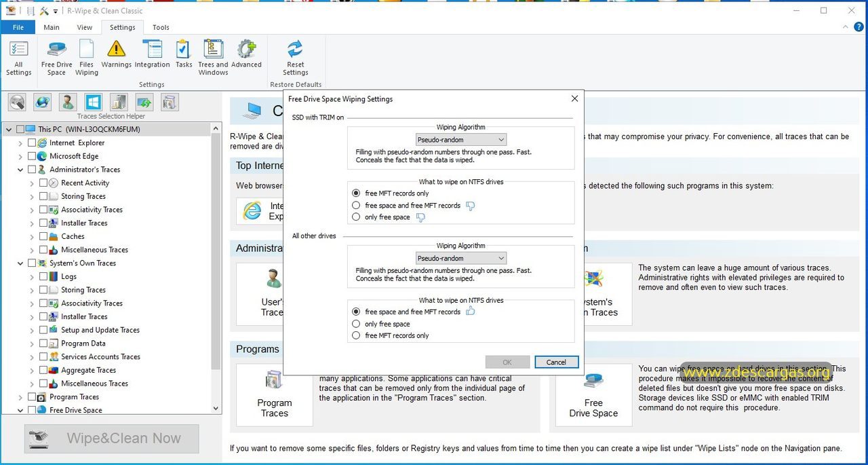
Task: Collapse Administrator's Traces node
Action: coord(20,170)
